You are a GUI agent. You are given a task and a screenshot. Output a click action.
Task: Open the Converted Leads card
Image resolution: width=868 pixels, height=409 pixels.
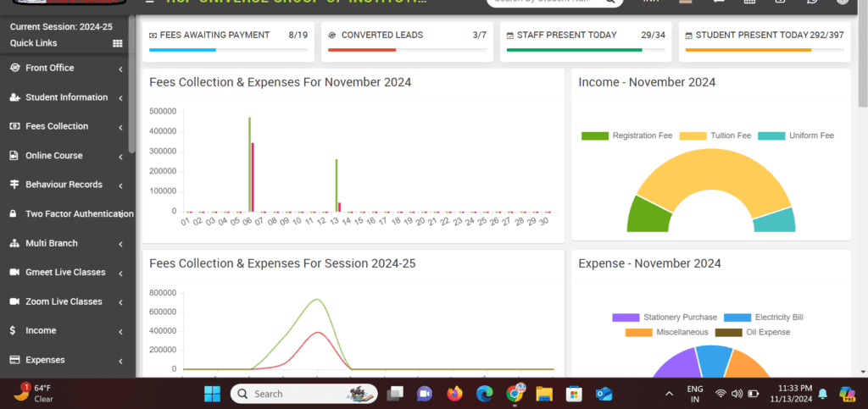tap(405, 40)
